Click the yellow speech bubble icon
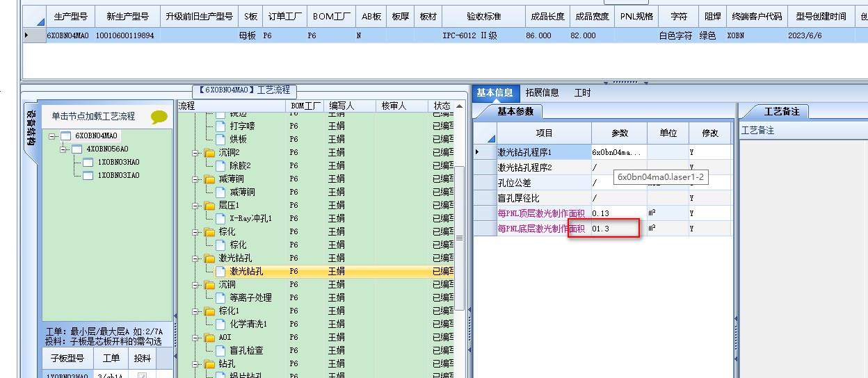 click(x=159, y=117)
